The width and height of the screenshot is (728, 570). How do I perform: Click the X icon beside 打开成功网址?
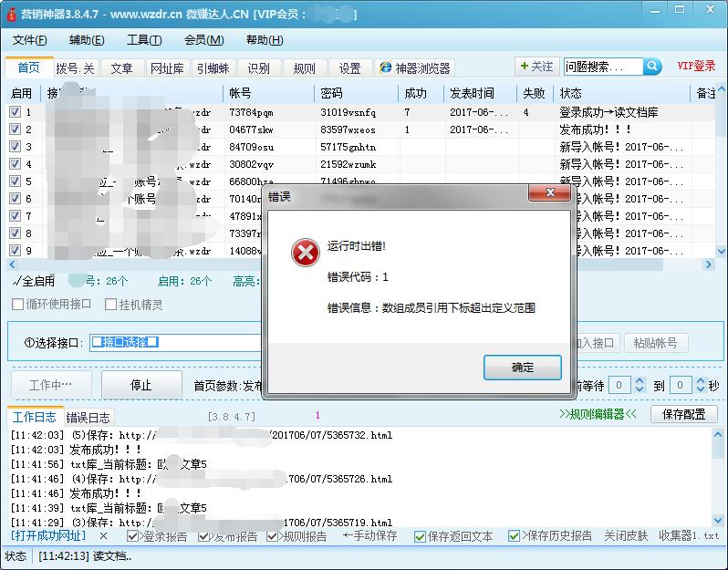click(103, 536)
